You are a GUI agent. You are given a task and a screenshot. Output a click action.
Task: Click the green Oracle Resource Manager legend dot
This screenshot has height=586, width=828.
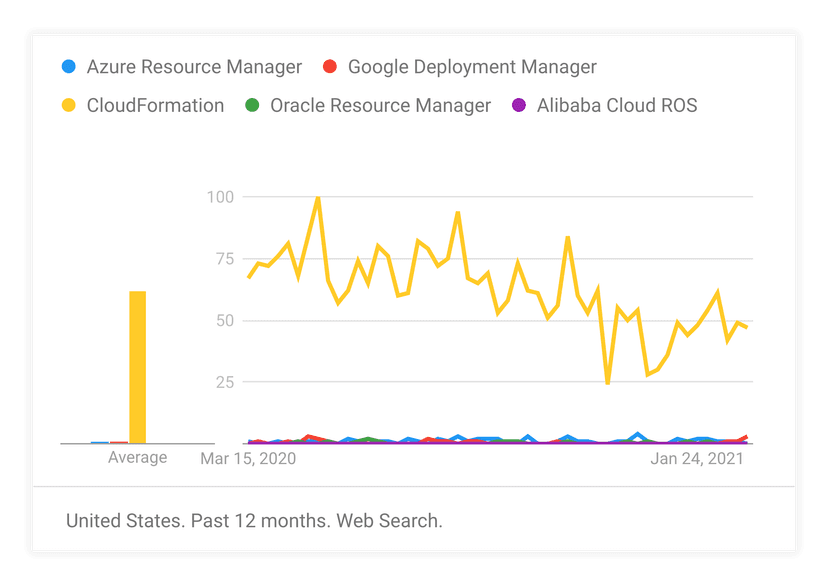pyautogui.click(x=252, y=105)
